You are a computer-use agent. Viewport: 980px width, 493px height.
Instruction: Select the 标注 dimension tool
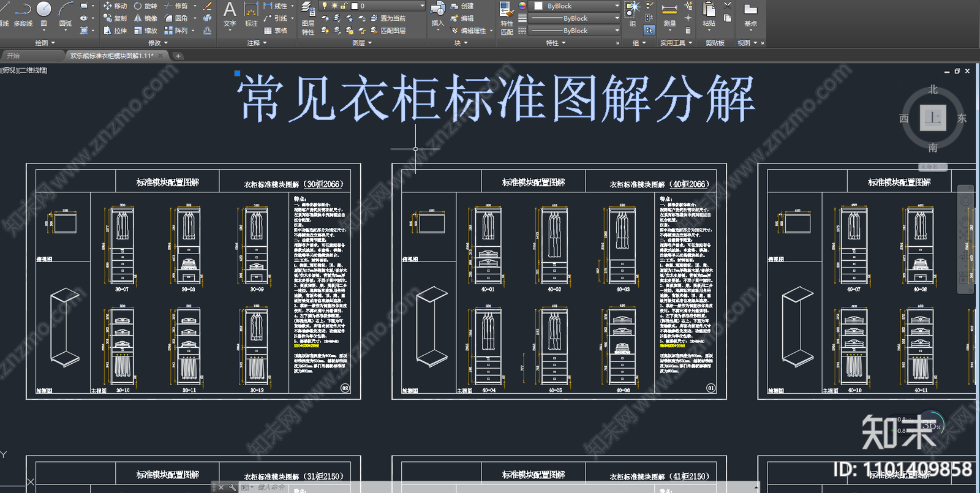point(251,15)
